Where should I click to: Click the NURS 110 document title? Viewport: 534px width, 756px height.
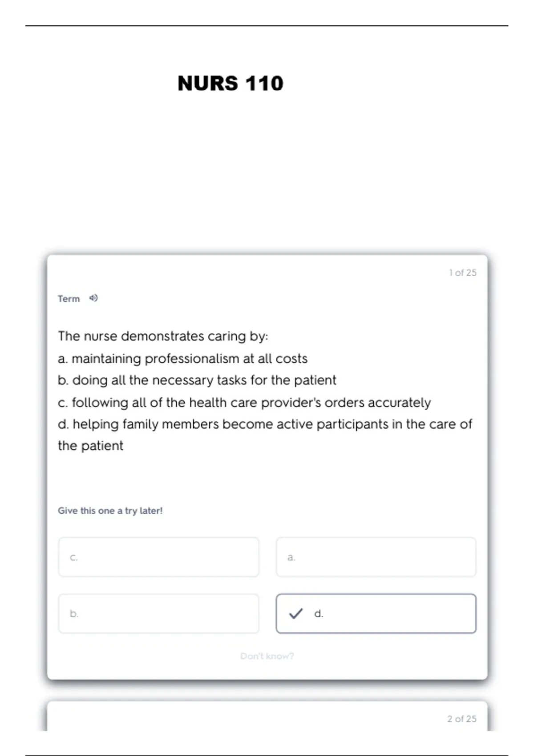point(230,83)
